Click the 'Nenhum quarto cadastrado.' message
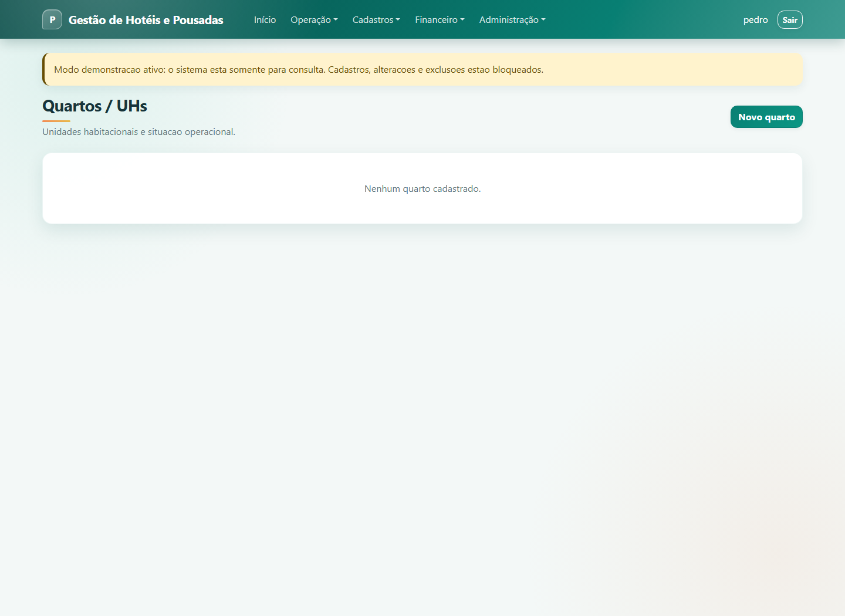The image size is (845, 616). 422,188
